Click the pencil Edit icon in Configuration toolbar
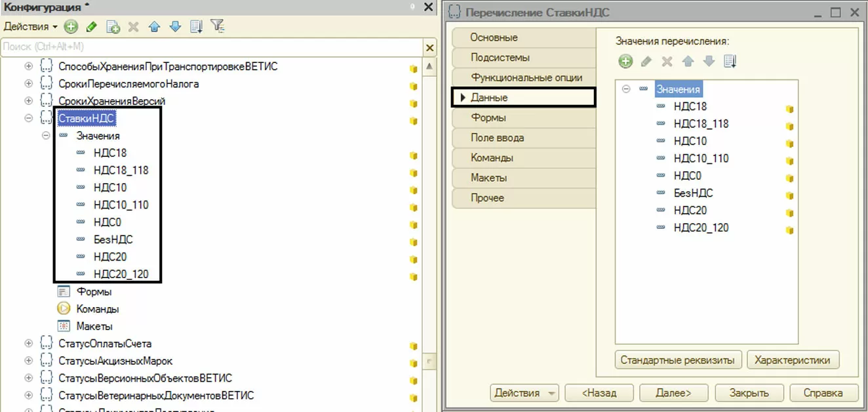Viewport: 868px width, 412px height. 91,27
